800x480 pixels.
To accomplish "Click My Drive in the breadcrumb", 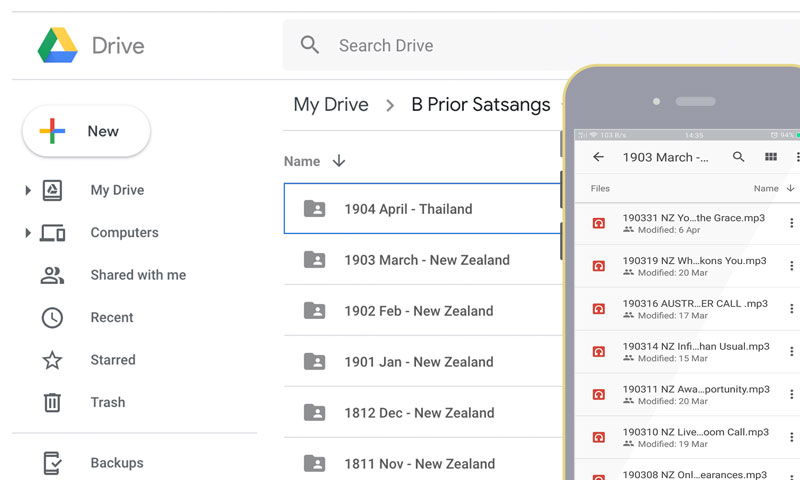I will click(x=331, y=105).
